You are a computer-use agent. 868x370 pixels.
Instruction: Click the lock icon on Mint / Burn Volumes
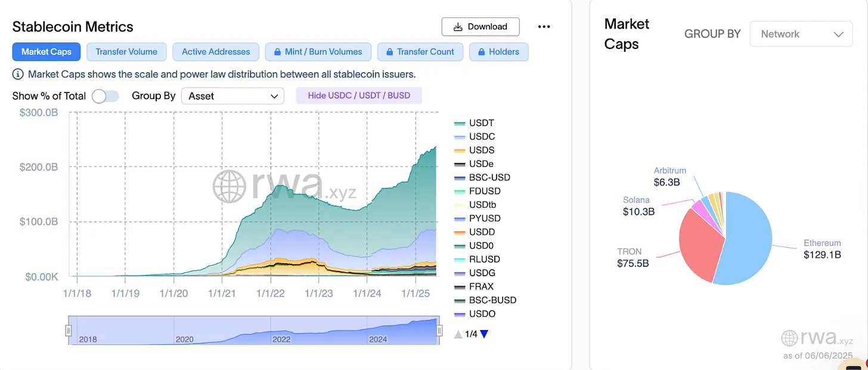point(277,52)
